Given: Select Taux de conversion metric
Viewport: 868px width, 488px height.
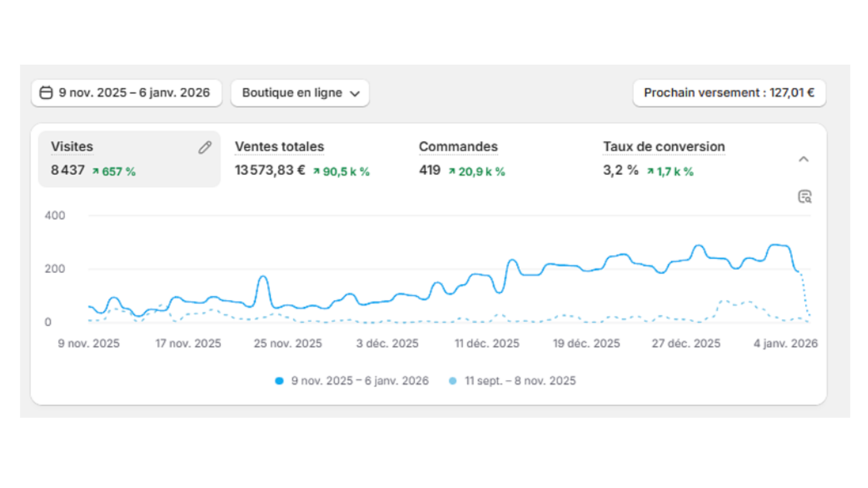Looking at the screenshot, I should (x=664, y=147).
